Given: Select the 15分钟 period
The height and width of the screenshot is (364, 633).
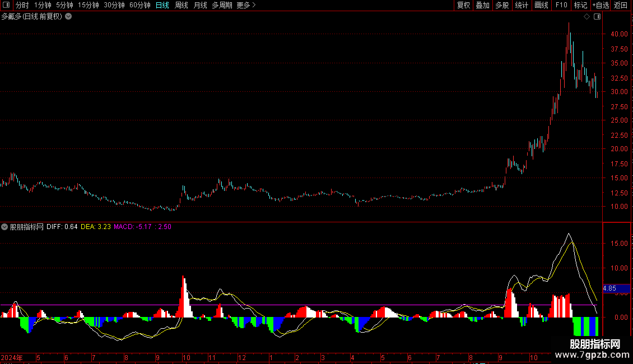Looking at the screenshot, I should 89,5.
